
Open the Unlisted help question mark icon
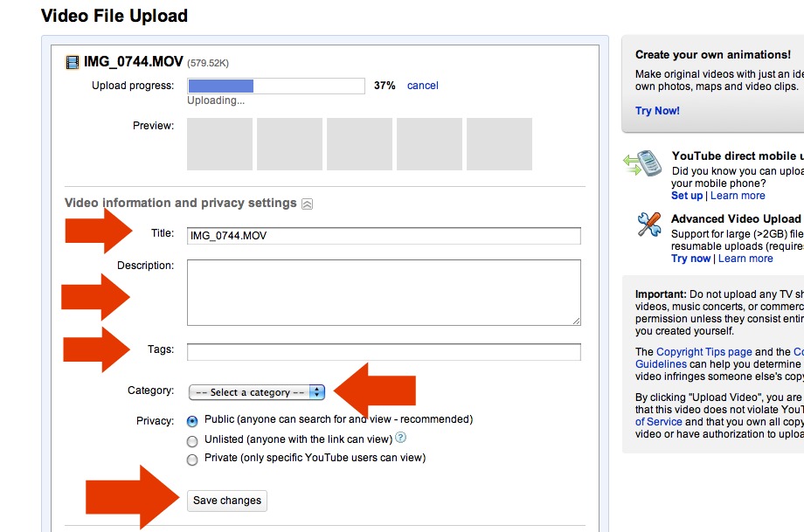tap(401, 437)
